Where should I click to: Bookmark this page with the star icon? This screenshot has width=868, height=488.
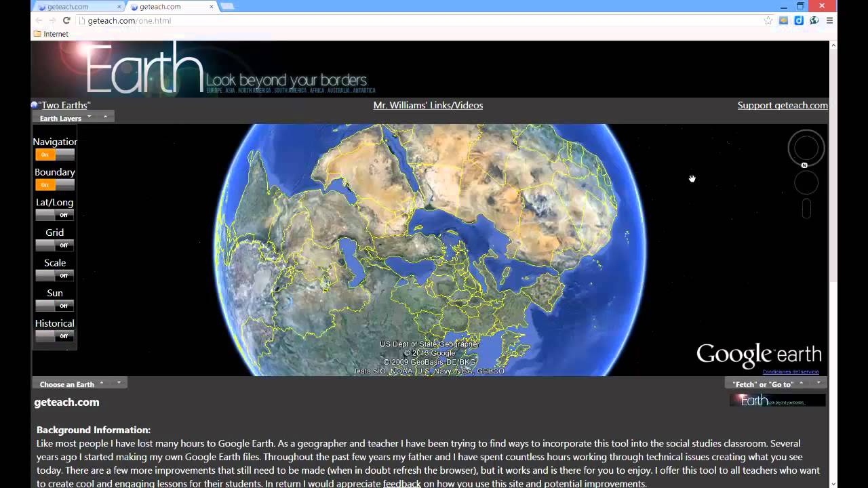pos(768,20)
